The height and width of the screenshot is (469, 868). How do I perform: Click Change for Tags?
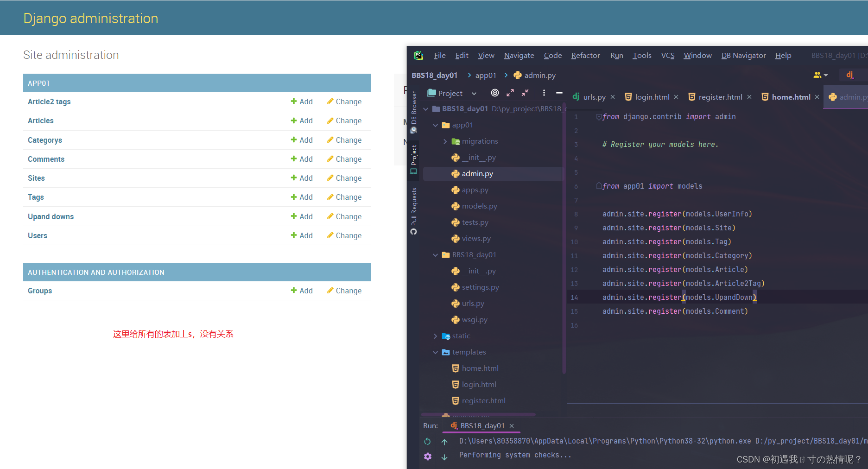coord(344,197)
